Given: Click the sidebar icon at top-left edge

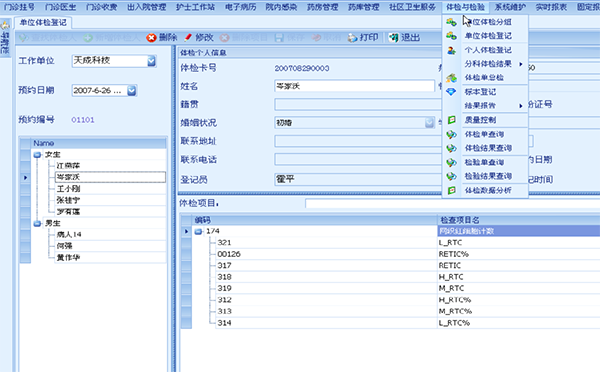Looking at the screenshot, I should coord(5,25).
